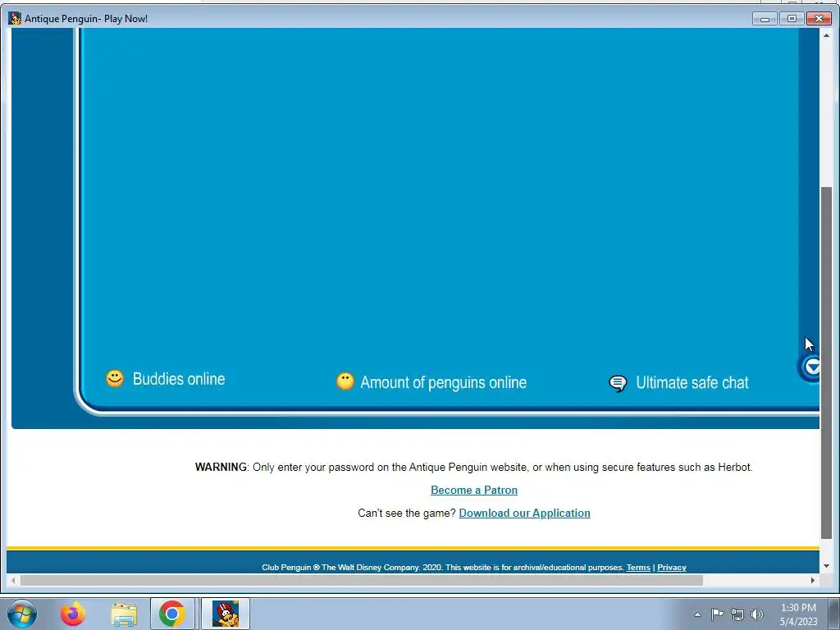Open Firefox from the taskbar
The height and width of the screenshot is (630, 840).
72,614
